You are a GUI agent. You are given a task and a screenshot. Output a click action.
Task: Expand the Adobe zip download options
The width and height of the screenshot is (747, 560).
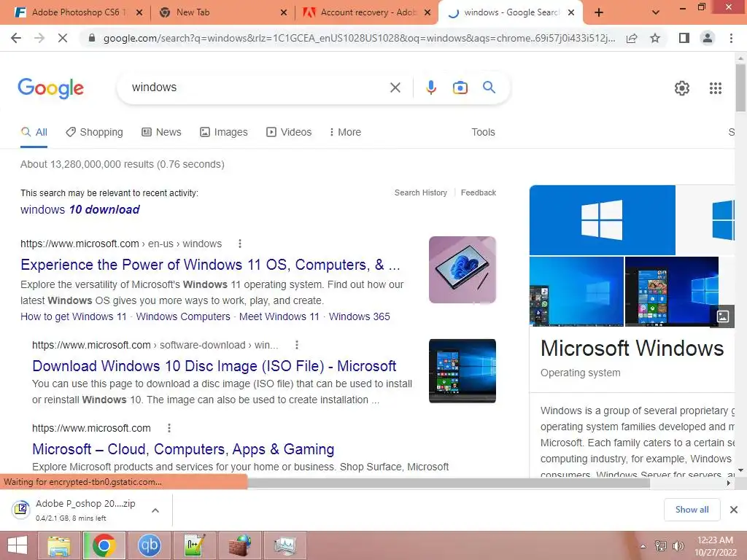[155, 510]
